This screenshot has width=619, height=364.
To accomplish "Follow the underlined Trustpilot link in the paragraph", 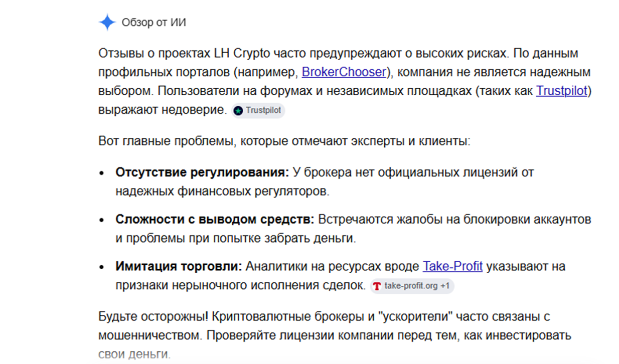I will point(561,91).
